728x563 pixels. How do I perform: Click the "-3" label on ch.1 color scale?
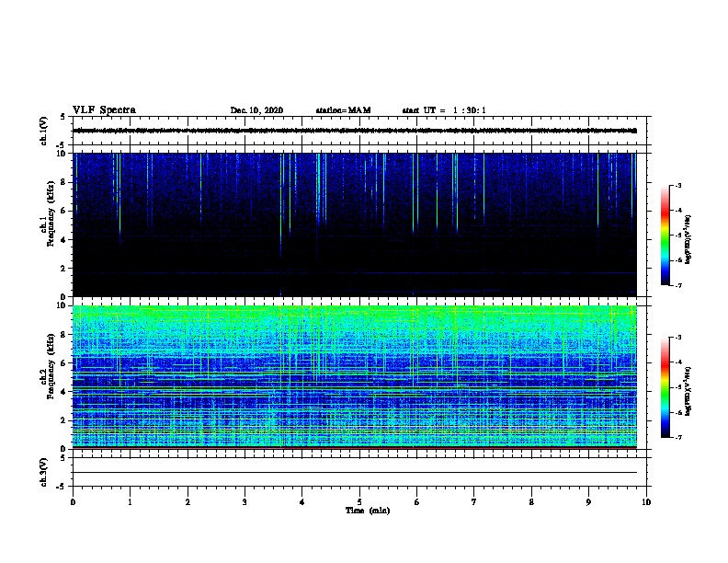678,185
